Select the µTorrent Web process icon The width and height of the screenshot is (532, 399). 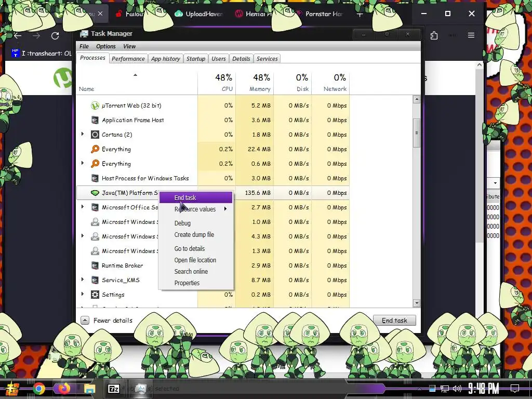click(95, 105)
